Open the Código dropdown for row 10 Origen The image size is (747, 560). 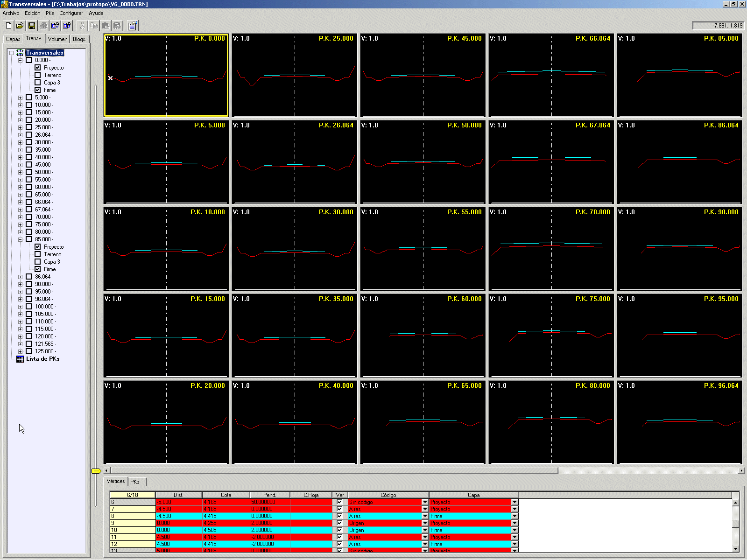tap(425, 530)
